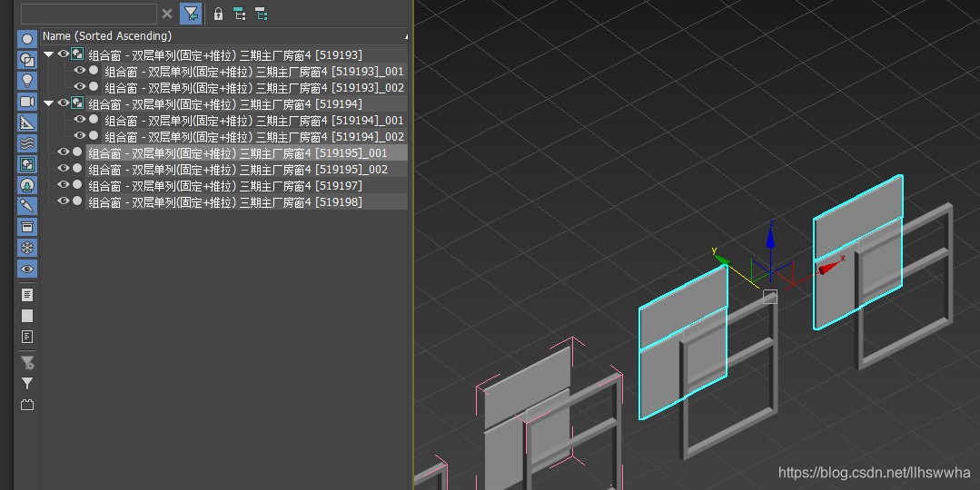Click group icon of row [519194]
This screenshot has height=490, width=980.
[x=77, y=103]
